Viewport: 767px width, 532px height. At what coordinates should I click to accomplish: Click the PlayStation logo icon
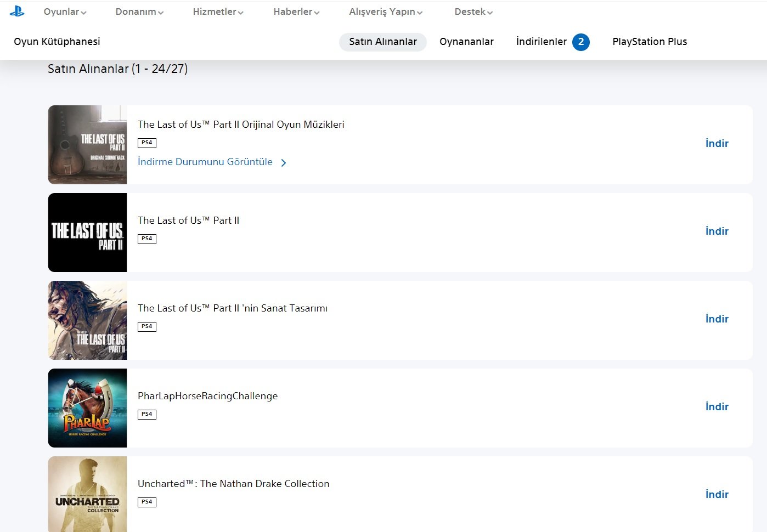[x=17, y=11]
